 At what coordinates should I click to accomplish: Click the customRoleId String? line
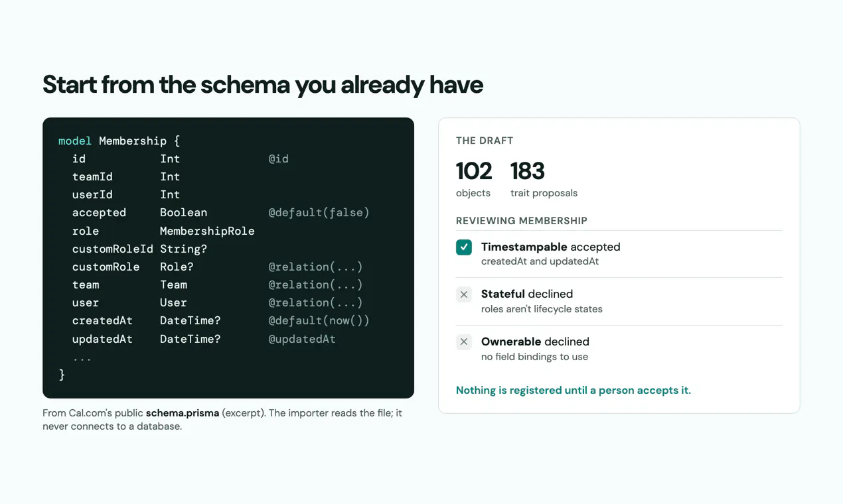click(139, 249)
